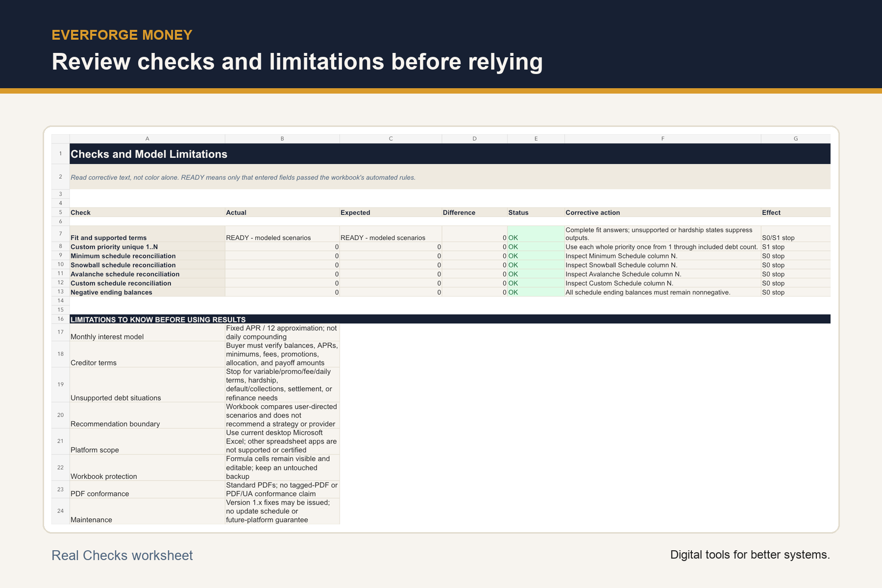Click the 'Corrective action' heading cell
The width and height of the screenshot is (882, 588).
(662, 212)
